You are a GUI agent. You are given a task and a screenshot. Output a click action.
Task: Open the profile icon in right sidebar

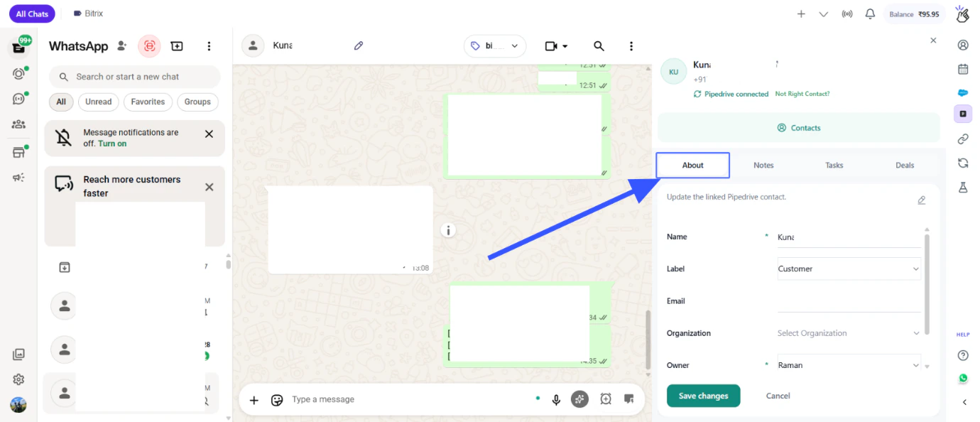pos(963,45)
